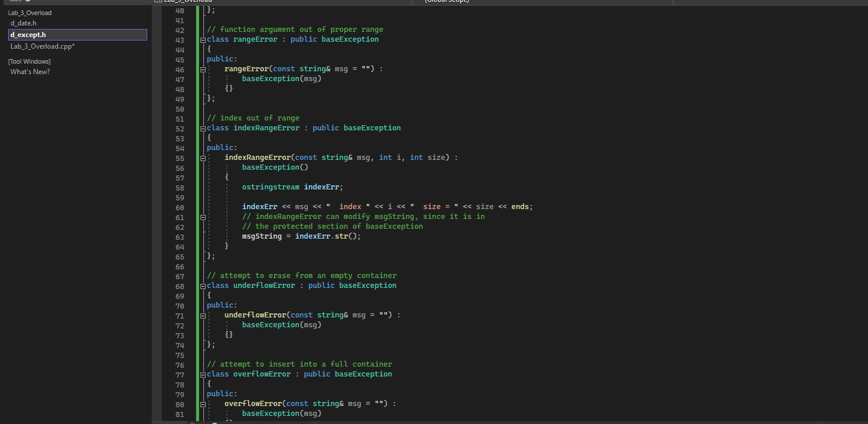Select Lab_3_Overload.cpp from the tabs list

coord(42,45)
